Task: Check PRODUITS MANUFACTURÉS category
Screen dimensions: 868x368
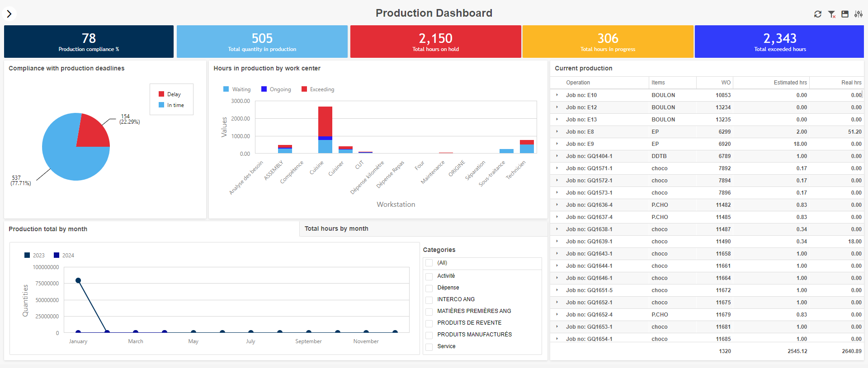Action: point(429,335)
